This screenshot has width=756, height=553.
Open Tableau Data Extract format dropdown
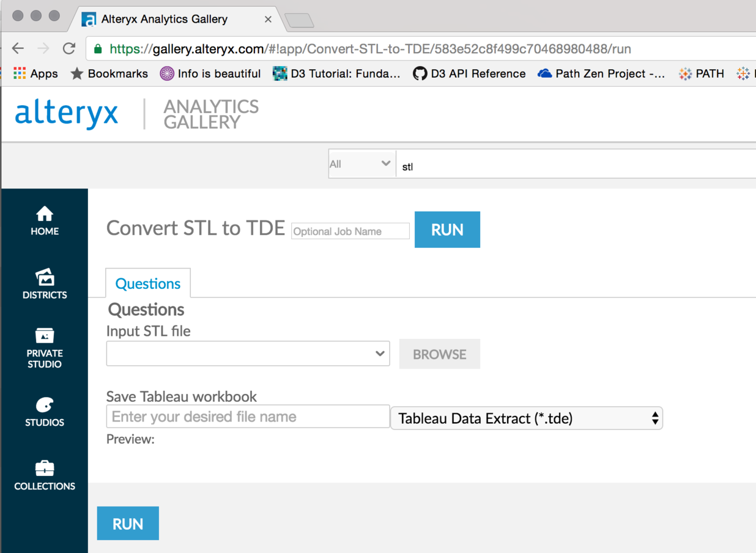tap(527, 418)
